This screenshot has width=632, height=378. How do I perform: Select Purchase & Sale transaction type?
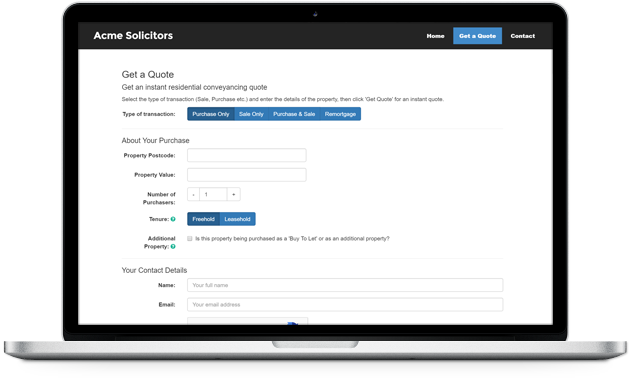[294, 114]
